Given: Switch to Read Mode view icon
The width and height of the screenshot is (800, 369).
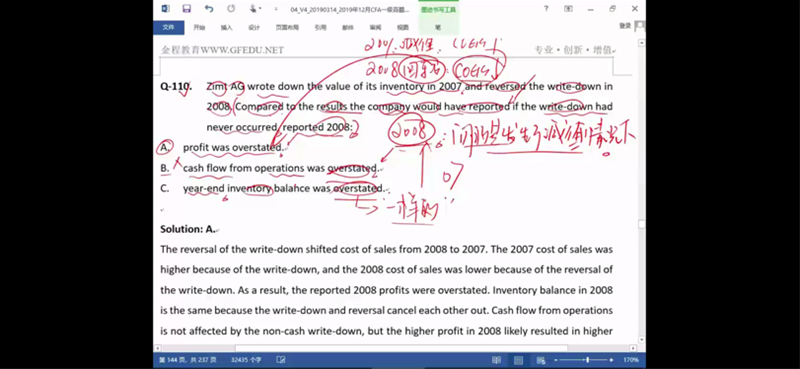Looking at the screenshot, I should [496, 360].
